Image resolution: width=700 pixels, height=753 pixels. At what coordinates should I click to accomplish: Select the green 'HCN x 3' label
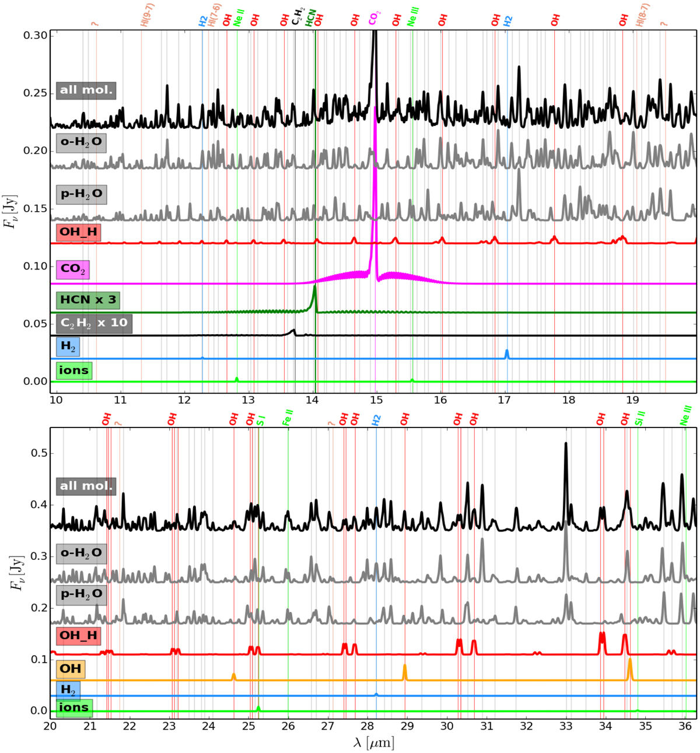point(88,300)
